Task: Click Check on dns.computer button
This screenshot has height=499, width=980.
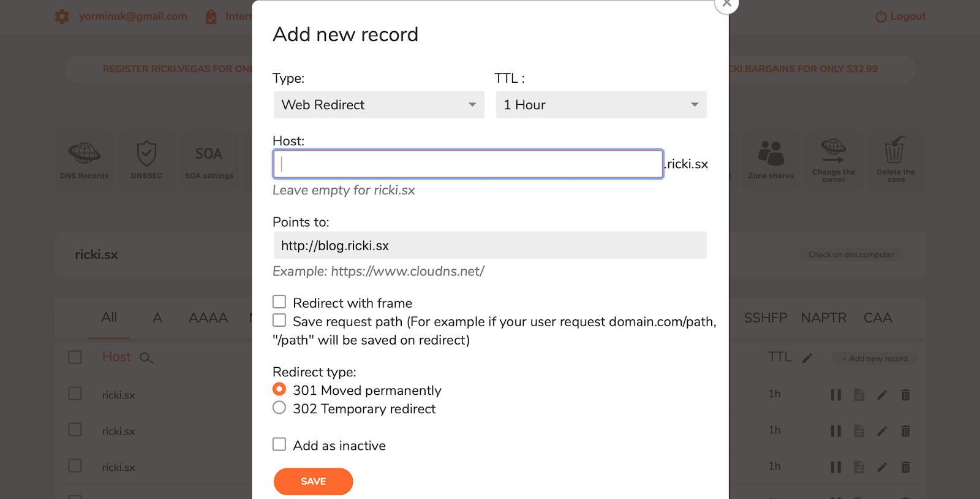Action: 851,254
